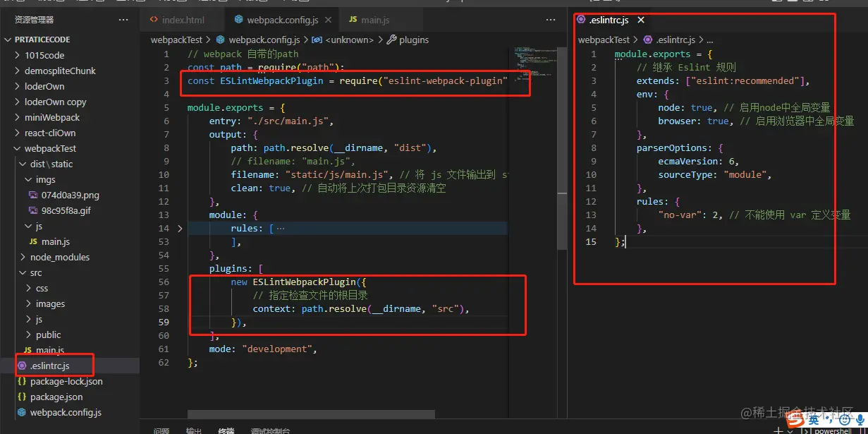
Task: Open the terminal launch profile dropdown arrow
Action: click(x=790, y=430)
